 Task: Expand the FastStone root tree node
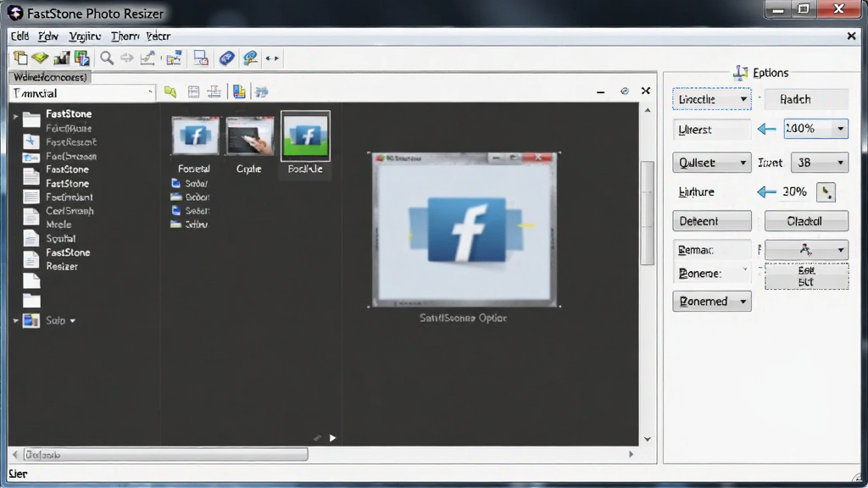pyautogui.click(x=15, y=116)
